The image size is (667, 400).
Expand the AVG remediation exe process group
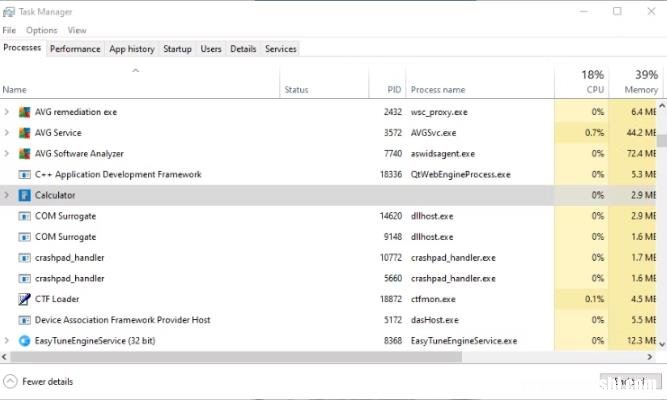tap(6, 112)
